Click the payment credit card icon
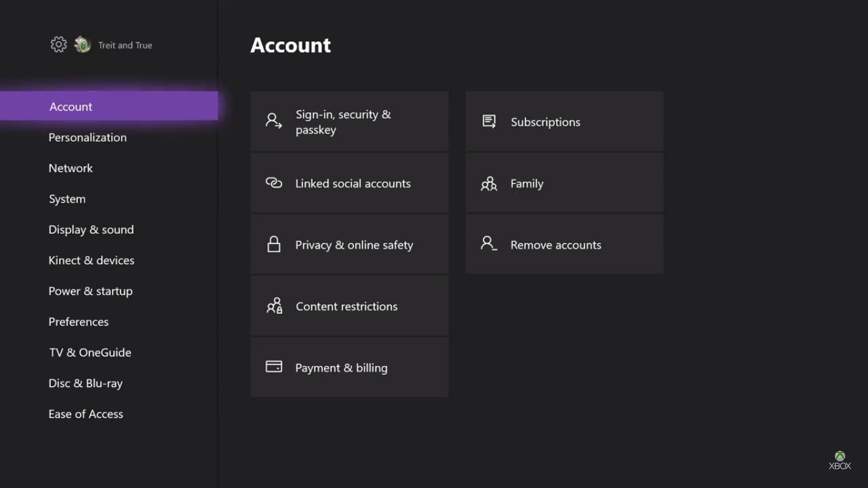 tap(274, 367)
